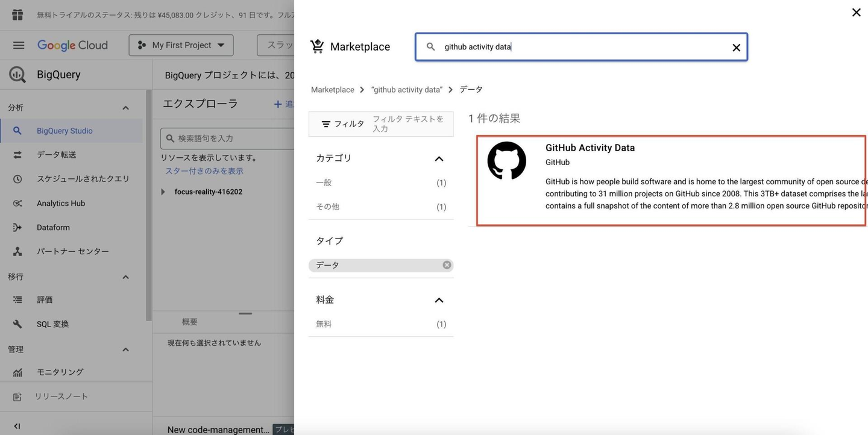Click the GitHub publisher name under listing title
868x435 pixels.
point(558,162)
